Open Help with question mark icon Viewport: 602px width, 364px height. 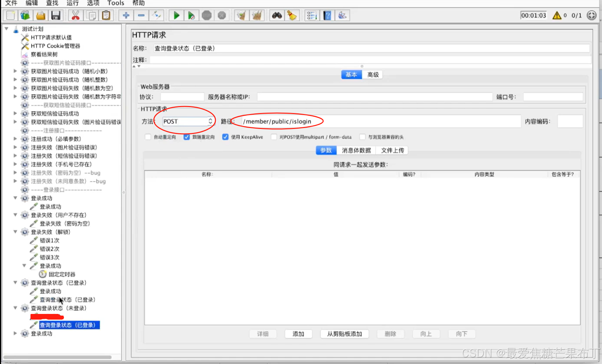(327, 15)
